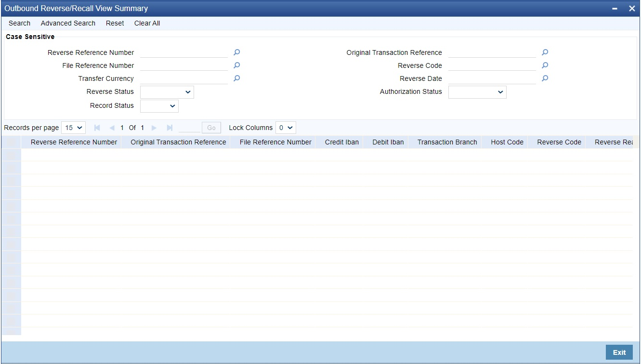Focus the Reverse Reference Number field
The height and width of the screenshot is (364, 641).
click(184, 52)
